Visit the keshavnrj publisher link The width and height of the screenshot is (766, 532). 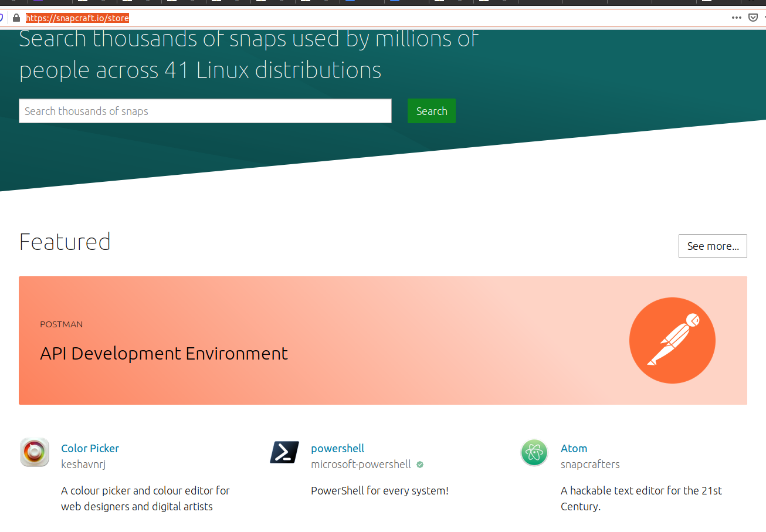click(x=83, y=463)
